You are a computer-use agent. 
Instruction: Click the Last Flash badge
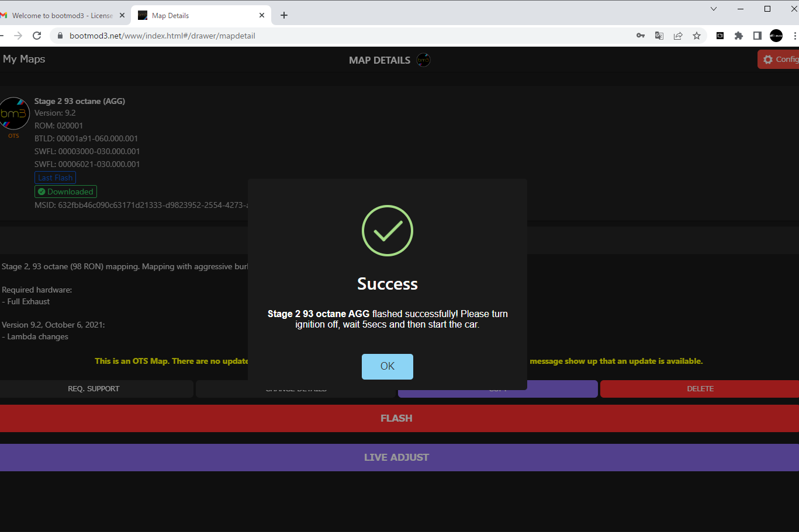55,178
